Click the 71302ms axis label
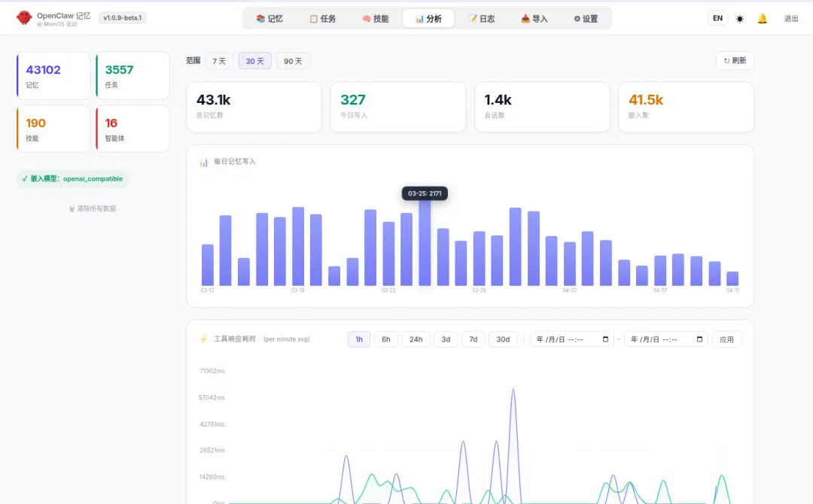This screenshot has height=504, width=813. 212,371
